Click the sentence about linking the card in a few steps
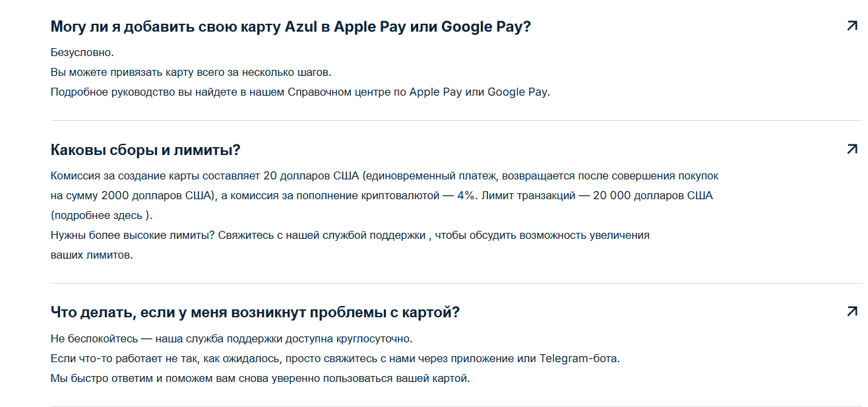The image size is (868, 407). 190,72
